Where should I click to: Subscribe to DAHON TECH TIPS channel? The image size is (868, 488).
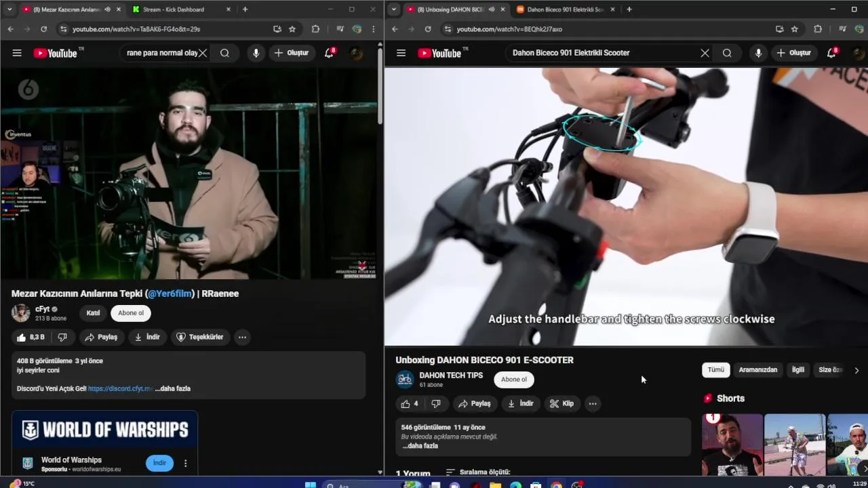(x=514, y=379)
